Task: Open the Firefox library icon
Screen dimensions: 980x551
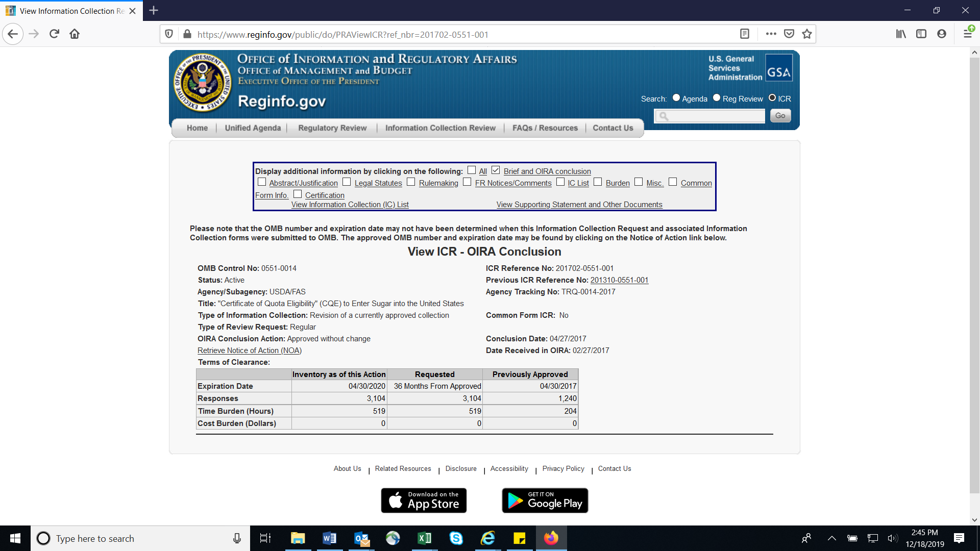Action: click(901, 34)
